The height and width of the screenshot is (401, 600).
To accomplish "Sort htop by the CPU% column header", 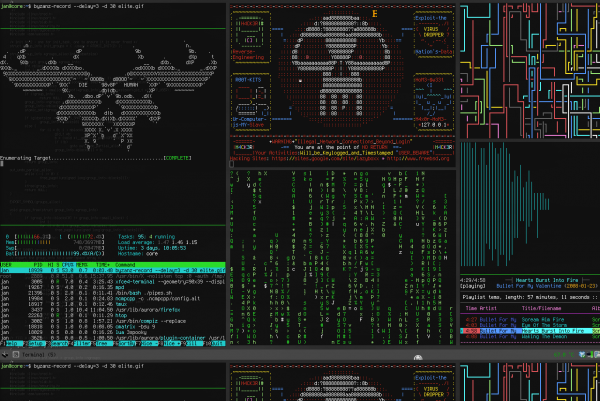I will [70, 265].
